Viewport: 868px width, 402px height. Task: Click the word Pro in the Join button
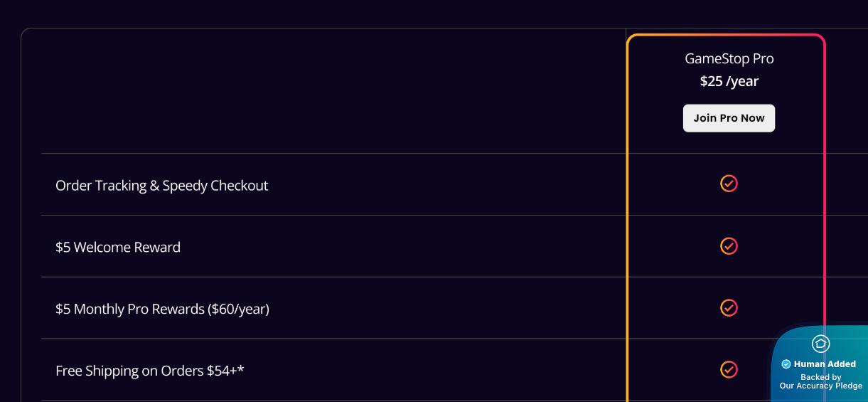(x=729, y=118)
